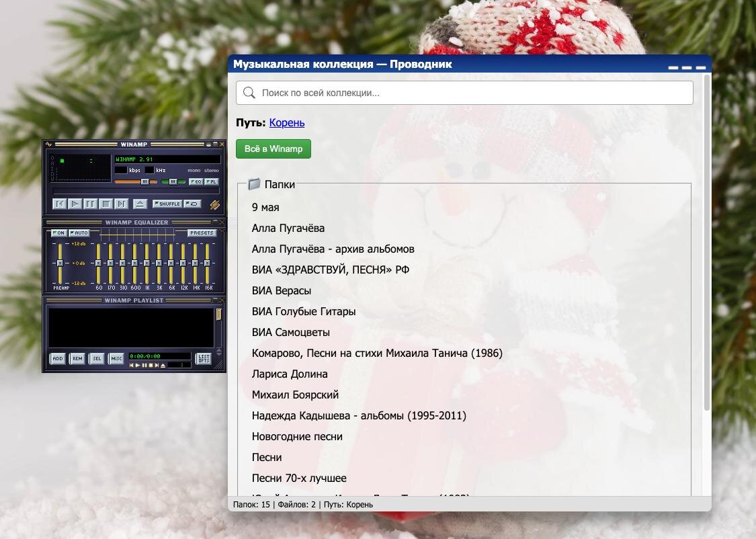Click the magnifier icon in the search box
Image resolution: width=756 pixels, height=539 pixels.
tap(249, 93)
